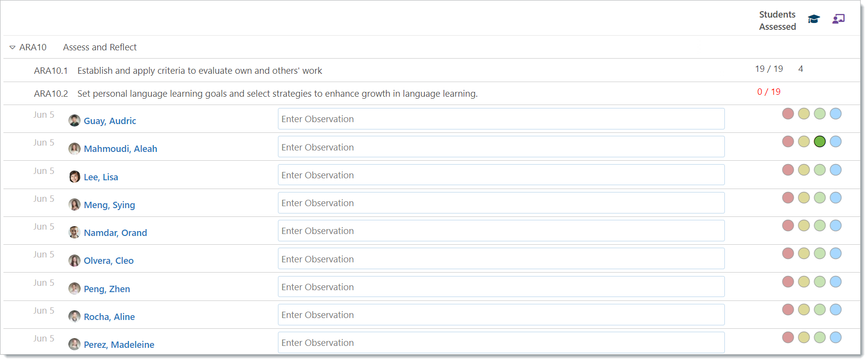
Task: Click the purple teacher presentation icon
Action: point(839,19)
